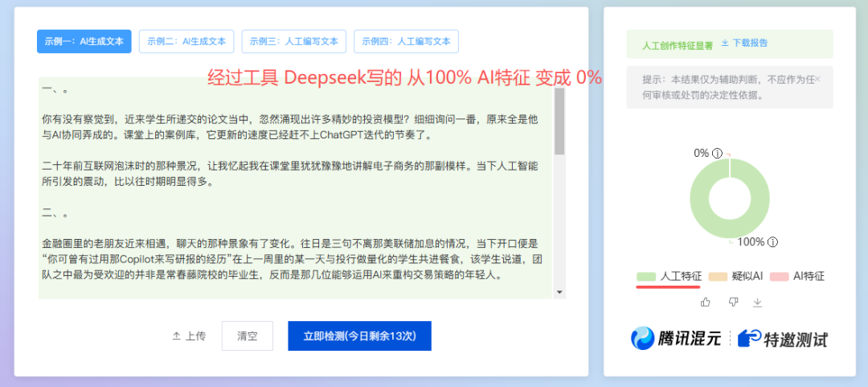This screenshot has height=387, width=868.
Task: Toggle 疑似AI legend swatch
Action: point(718,276)
